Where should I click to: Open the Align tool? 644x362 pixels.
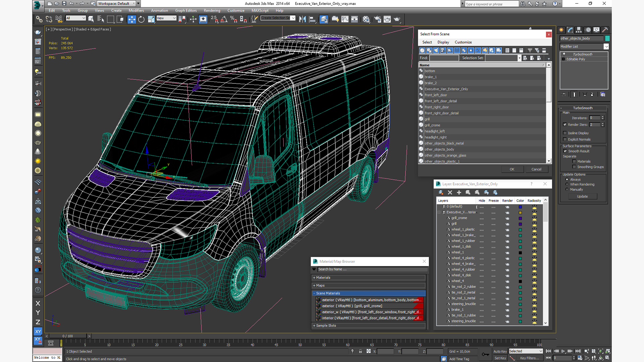(312, 19)
